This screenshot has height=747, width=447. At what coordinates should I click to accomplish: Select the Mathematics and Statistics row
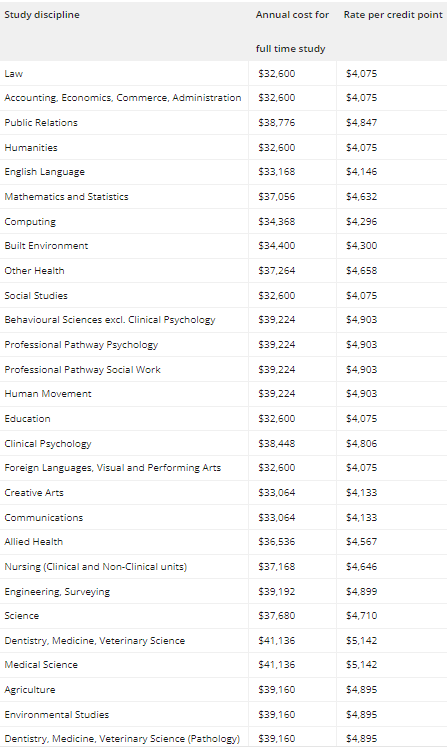click(224, 196)
